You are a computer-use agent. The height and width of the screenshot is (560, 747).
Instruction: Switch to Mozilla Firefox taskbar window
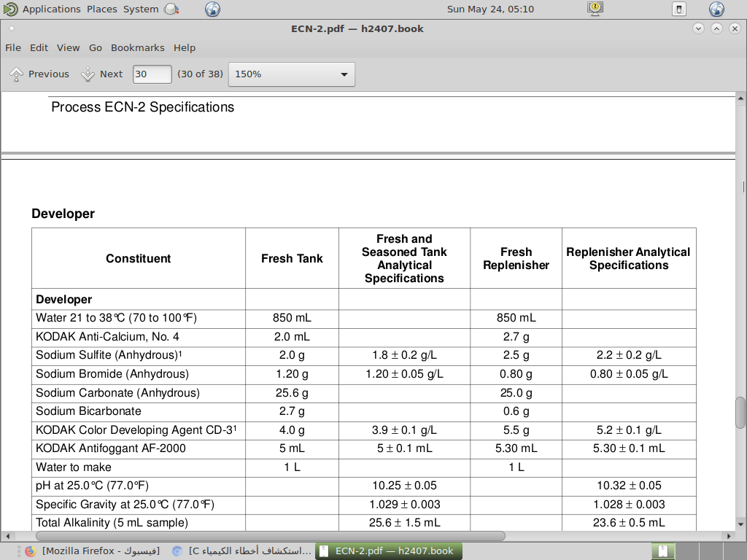point(93,551)
